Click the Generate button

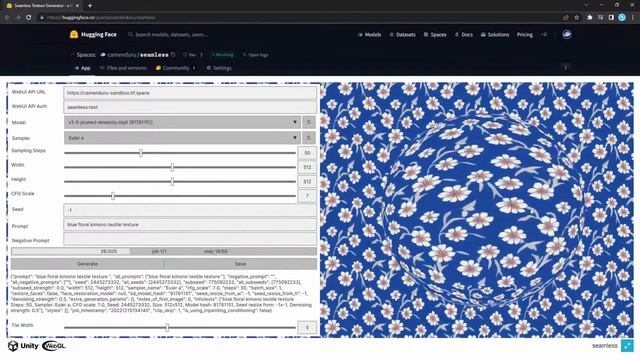pos(87,264)
